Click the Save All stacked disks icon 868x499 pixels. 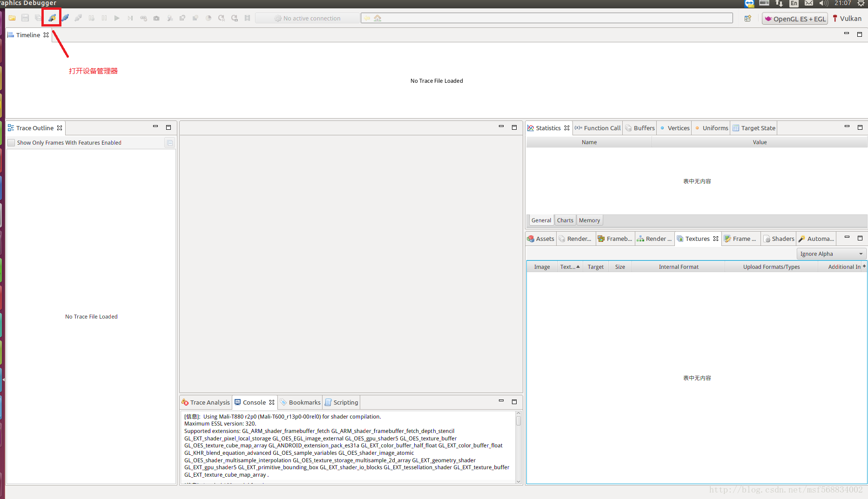[x=38, y=18]
